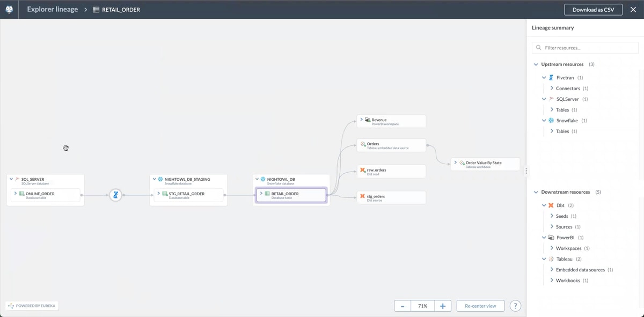
Task: Click the Fivetran icon in lineage summary
Action: pos(551,78)
